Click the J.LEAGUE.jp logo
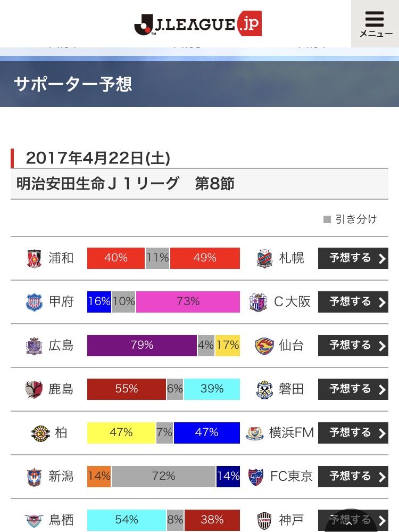The image size is (399, 532). [x=198, y=24]
